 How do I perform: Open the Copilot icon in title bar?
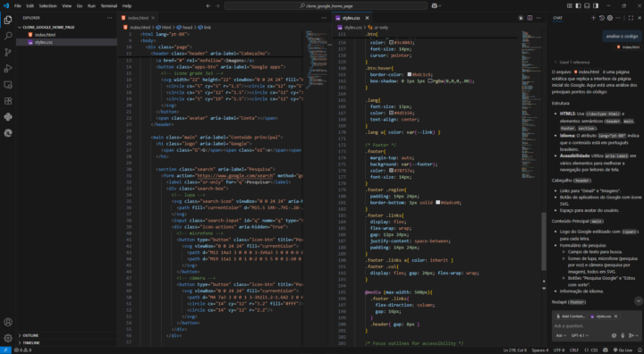point(435,5)
